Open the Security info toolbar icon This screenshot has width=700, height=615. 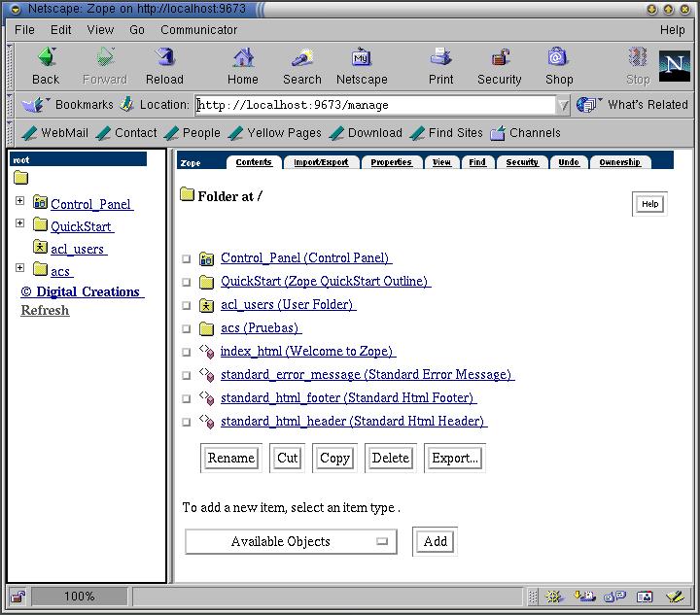[x=500, y=57]
